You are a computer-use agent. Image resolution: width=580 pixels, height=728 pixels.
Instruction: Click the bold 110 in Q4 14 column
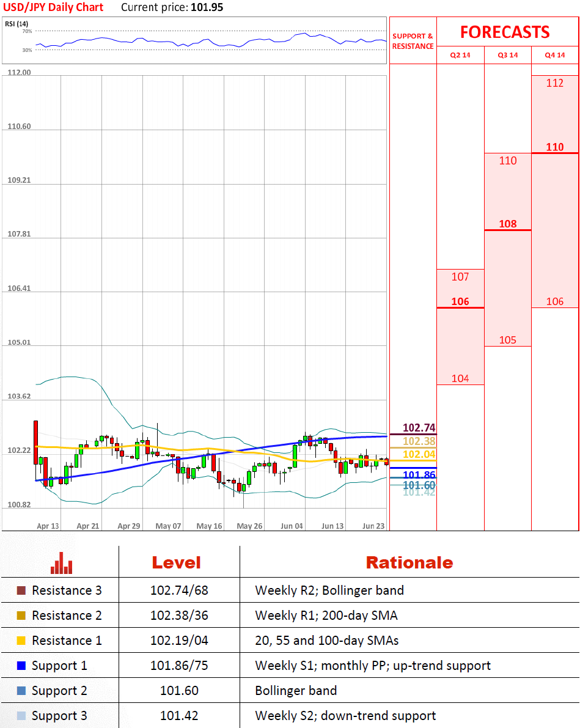[x=555, y=147]
